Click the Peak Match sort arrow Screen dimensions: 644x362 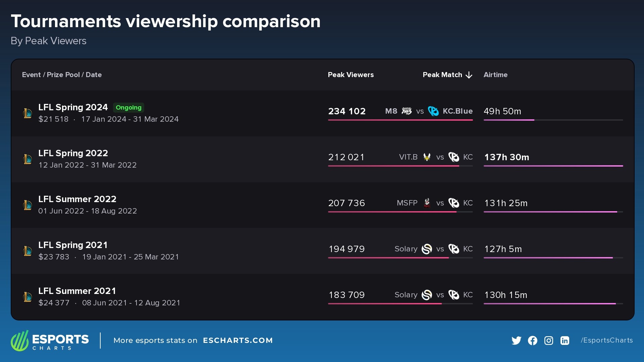(469, 75)
